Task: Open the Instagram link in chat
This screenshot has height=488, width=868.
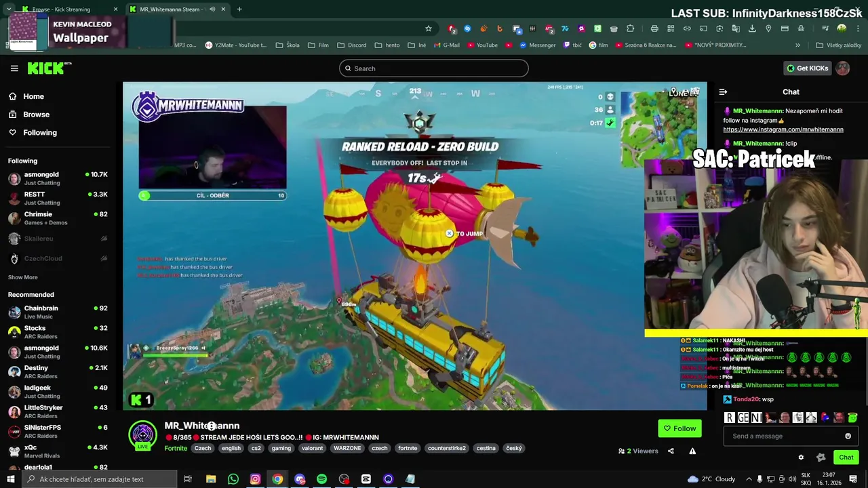Action: (783, 129)
